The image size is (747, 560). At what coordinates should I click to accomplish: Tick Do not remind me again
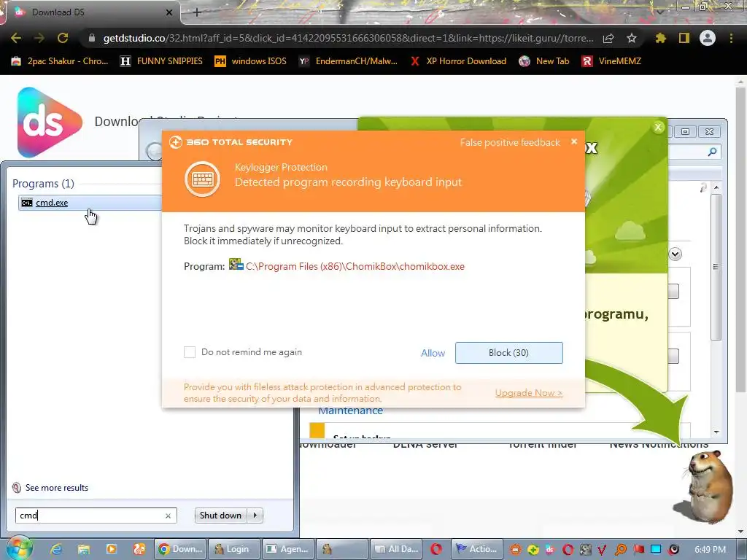click(x=190, y=352)
